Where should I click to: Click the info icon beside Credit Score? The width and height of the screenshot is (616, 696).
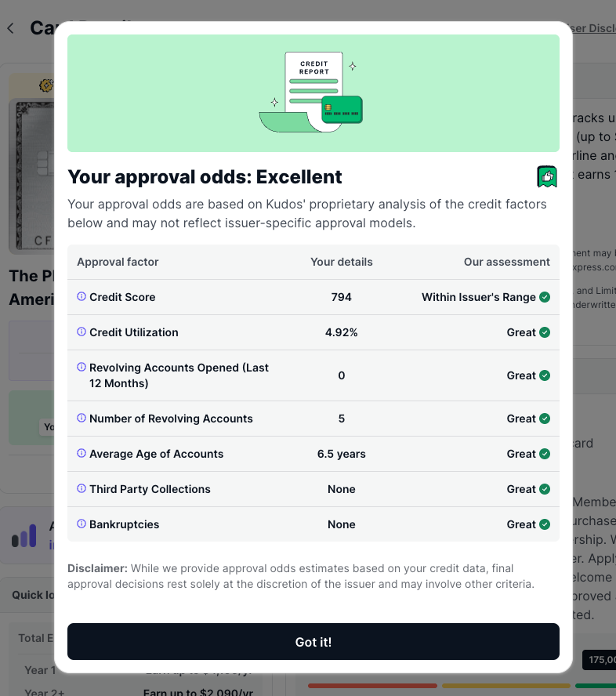[x=82, y=296]
